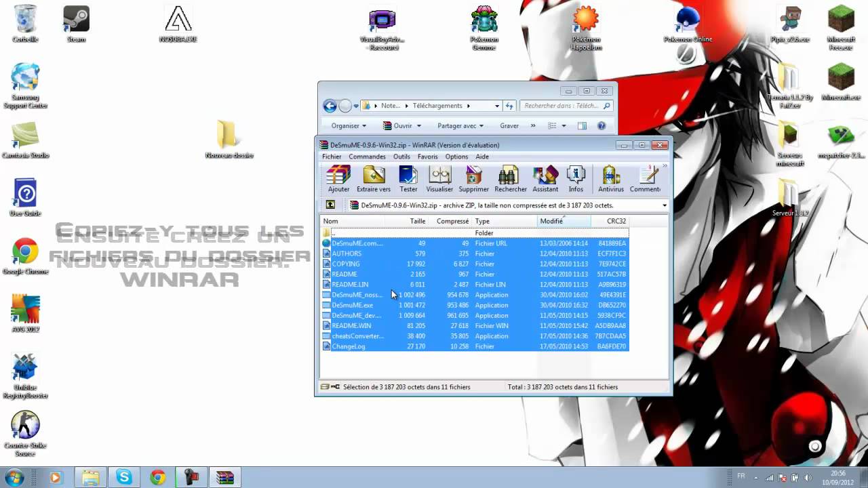868x488 pixels.
Task: Click the Commentaire toolbar icon
Action: (x=646, y=179)
